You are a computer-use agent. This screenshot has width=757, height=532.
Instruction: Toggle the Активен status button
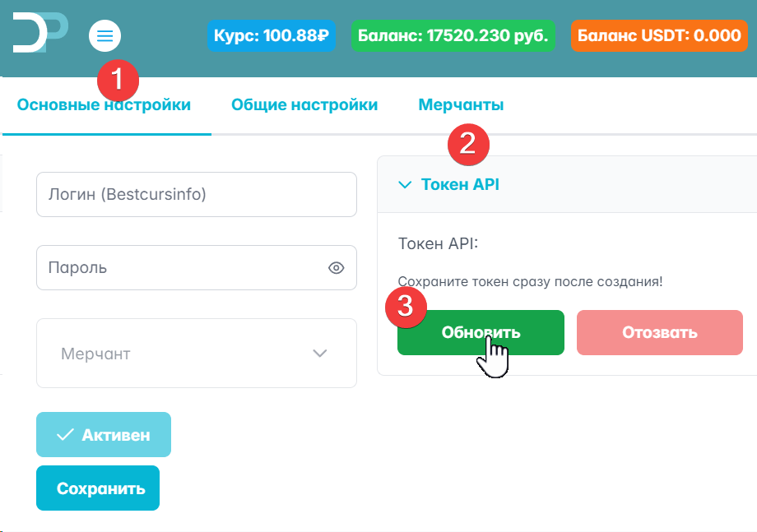click(x=104, y=435)
